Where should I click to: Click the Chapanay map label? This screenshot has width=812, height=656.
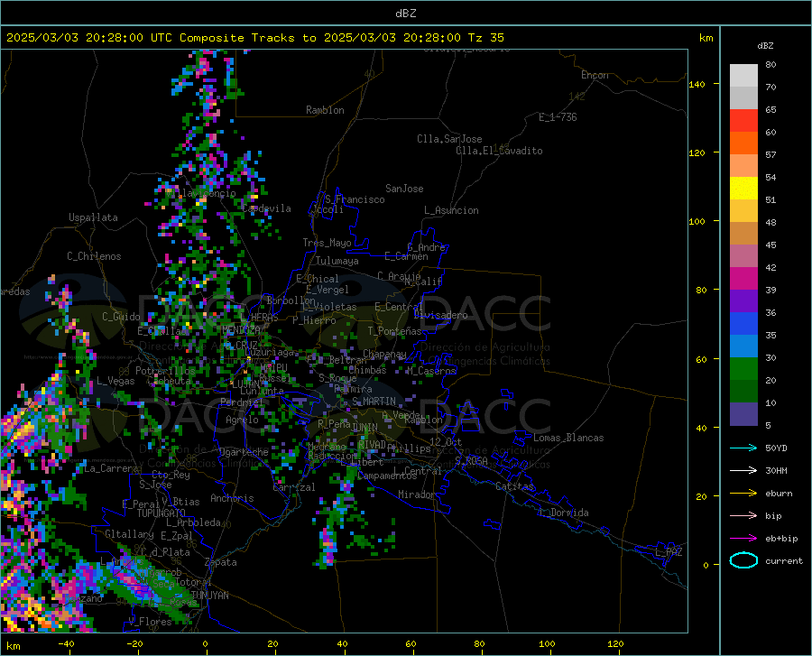click(384, 354)
